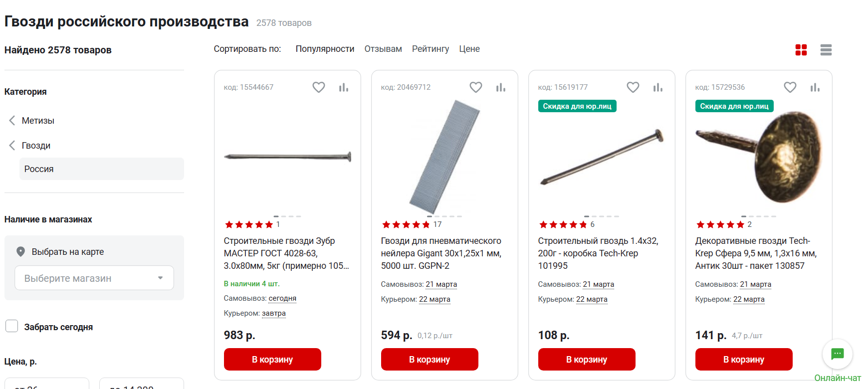868x389 pixels.
Task: Select the Россия category filter
Action: coord(39,169)
